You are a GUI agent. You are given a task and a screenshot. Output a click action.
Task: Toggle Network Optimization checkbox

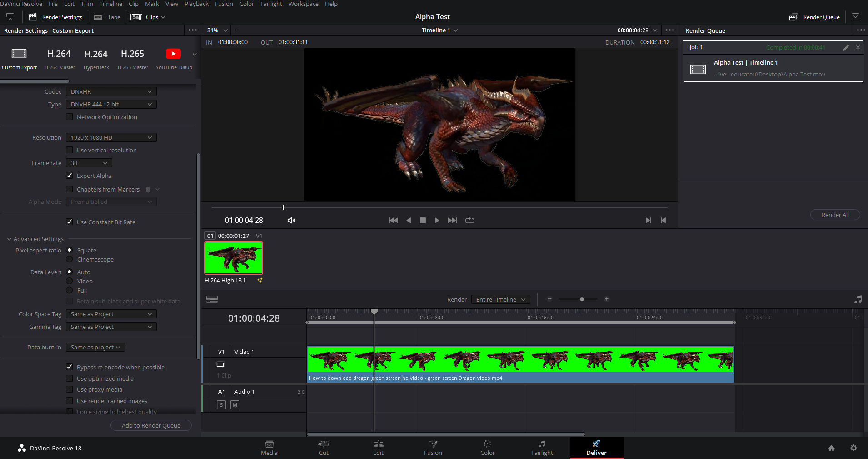click(x=70, y=117)
